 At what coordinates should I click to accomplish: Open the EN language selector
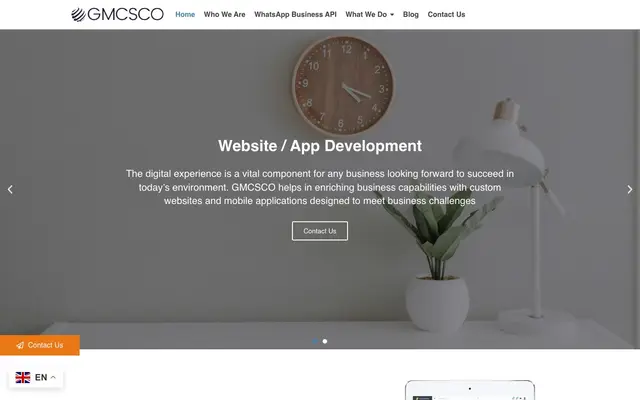pos(36,377)
